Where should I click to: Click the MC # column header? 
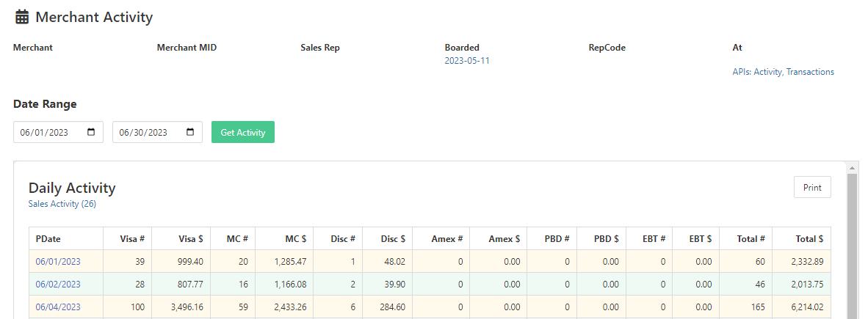click(x=233, y=239)
